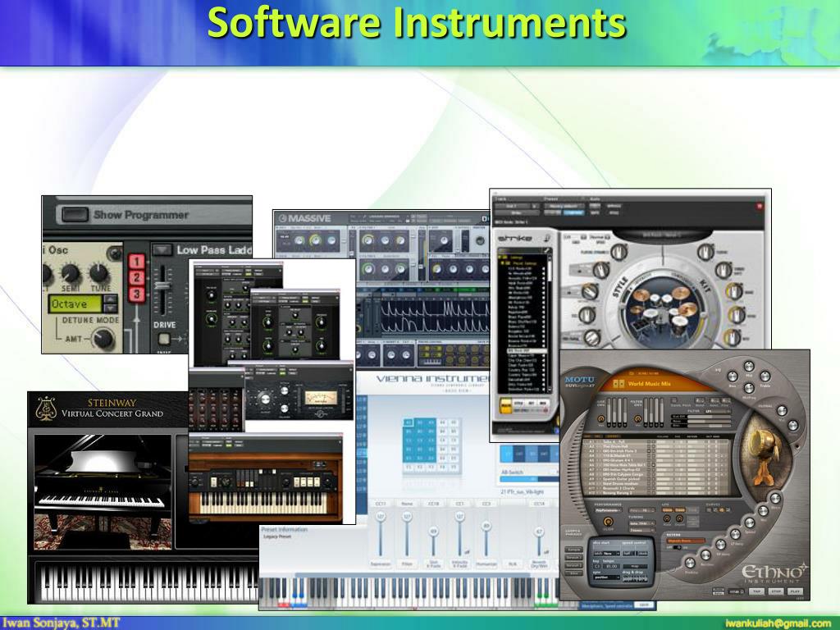Click the TUNE knob in the oscillator
Image resolution: width=840 pixels, height=630 pixels.
click(99, 272)
